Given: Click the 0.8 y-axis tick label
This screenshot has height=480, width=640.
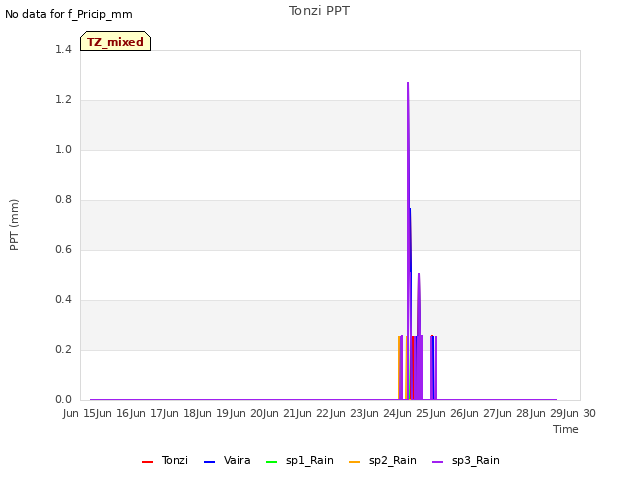Looking at the screenshot, I should pyautogui.click(x=63, y=200).
